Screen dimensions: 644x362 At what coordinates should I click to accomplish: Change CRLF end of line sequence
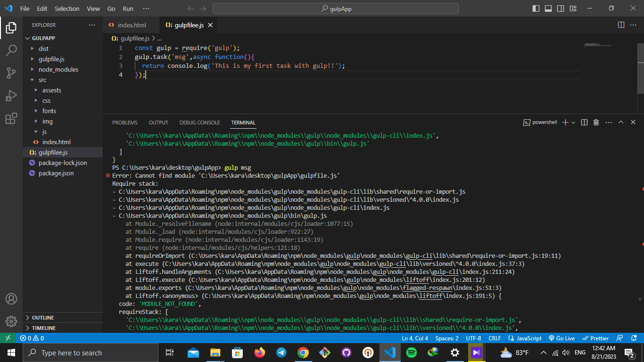pos(495,338)
